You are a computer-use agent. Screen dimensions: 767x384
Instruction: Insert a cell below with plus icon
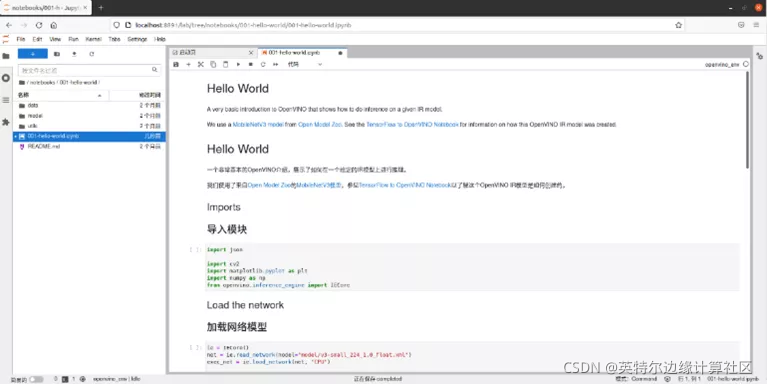tap(188, 64)
